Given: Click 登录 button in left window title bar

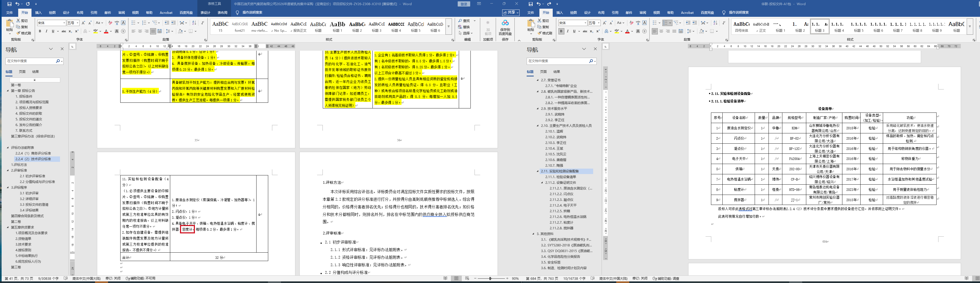Looking at the screenshot, I should (464, 4).
